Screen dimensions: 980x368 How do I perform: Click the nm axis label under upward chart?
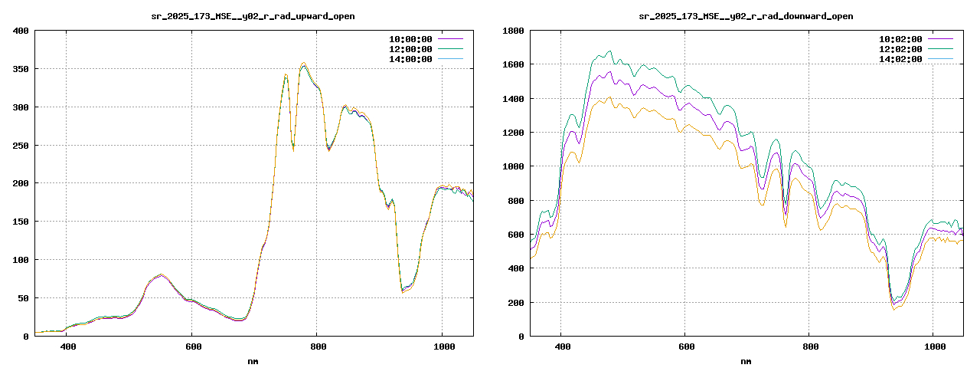click(x=253, y=361)
